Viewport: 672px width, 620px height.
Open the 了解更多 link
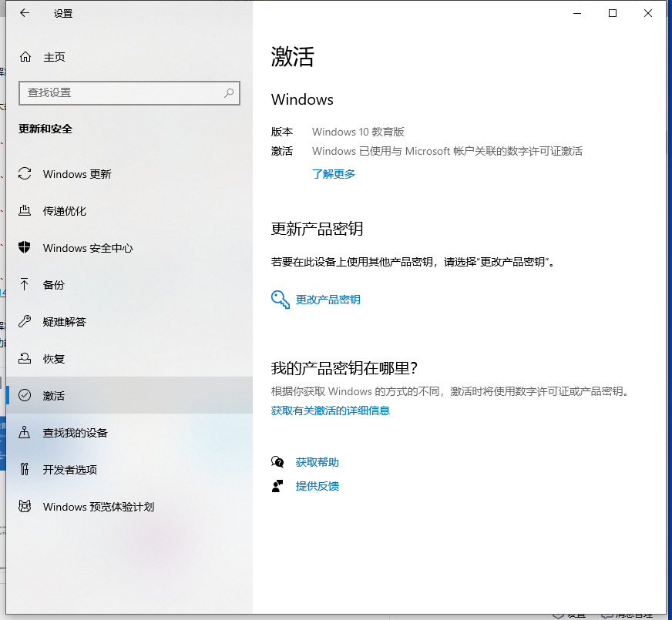coord(334,174)
